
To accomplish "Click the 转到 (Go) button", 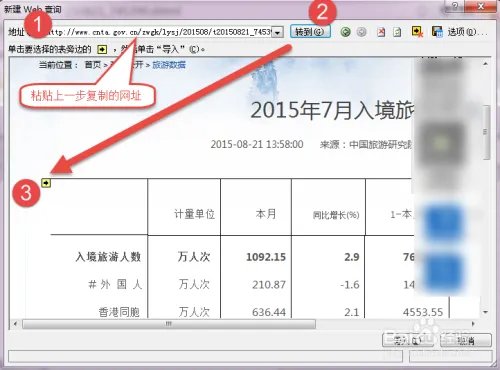I will pyautogui.click(x=310, y=32).
